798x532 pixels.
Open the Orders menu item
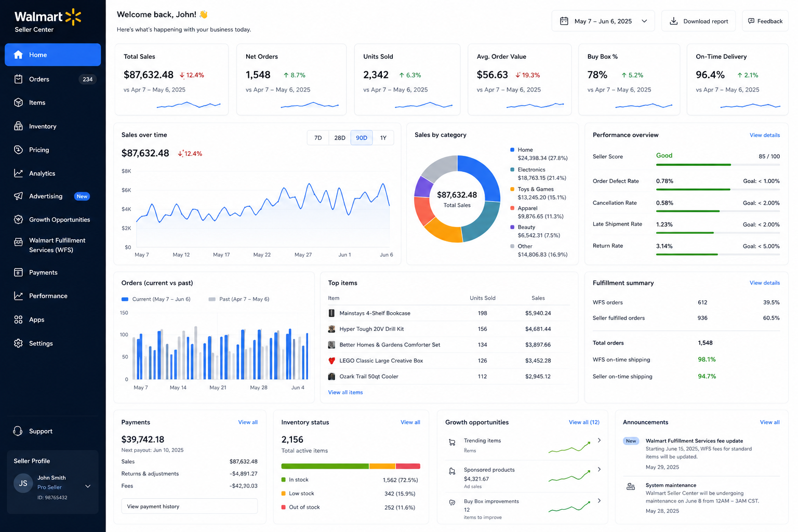pos(52,79)
